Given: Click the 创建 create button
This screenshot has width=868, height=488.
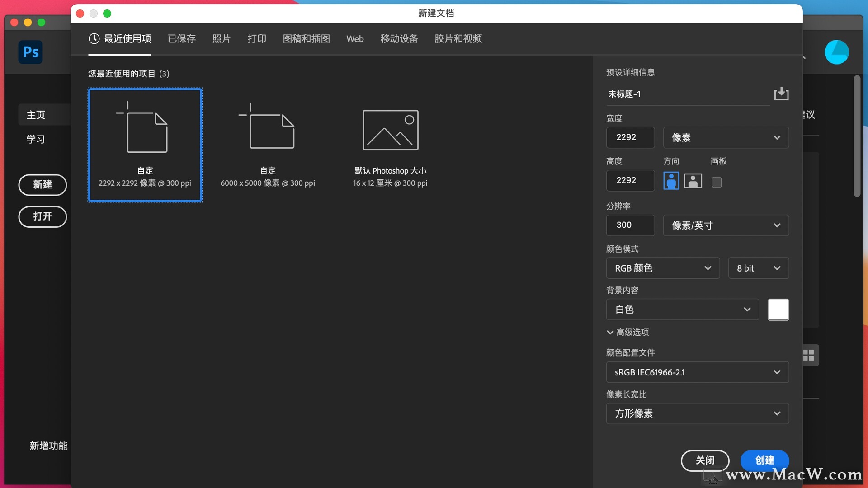Looking at the screenshot, I should click(x=764, y=460).
